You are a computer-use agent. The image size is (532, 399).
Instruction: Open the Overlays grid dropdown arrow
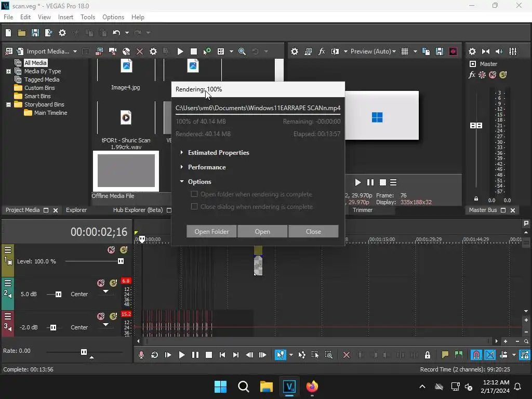coord(415,51)
